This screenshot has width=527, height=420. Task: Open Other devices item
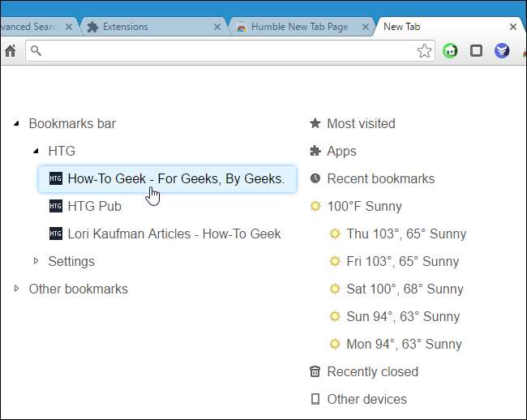[x=366, y=400]
